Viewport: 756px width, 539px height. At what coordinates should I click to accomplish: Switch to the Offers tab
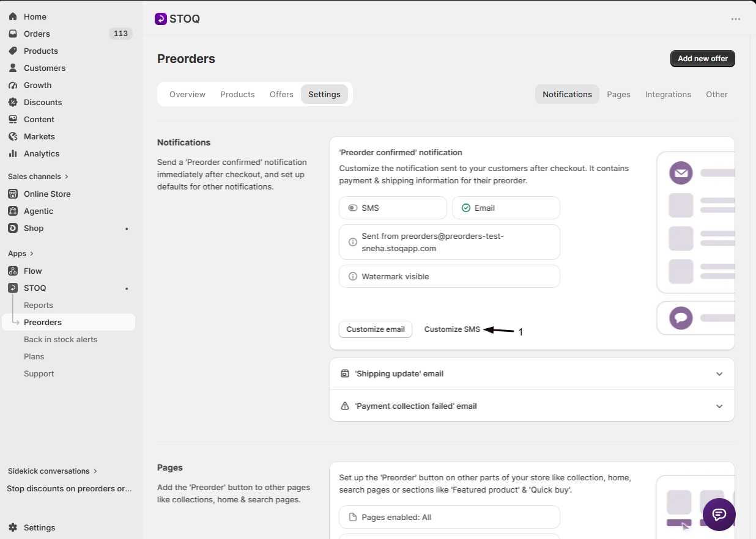tap(281, 94)
